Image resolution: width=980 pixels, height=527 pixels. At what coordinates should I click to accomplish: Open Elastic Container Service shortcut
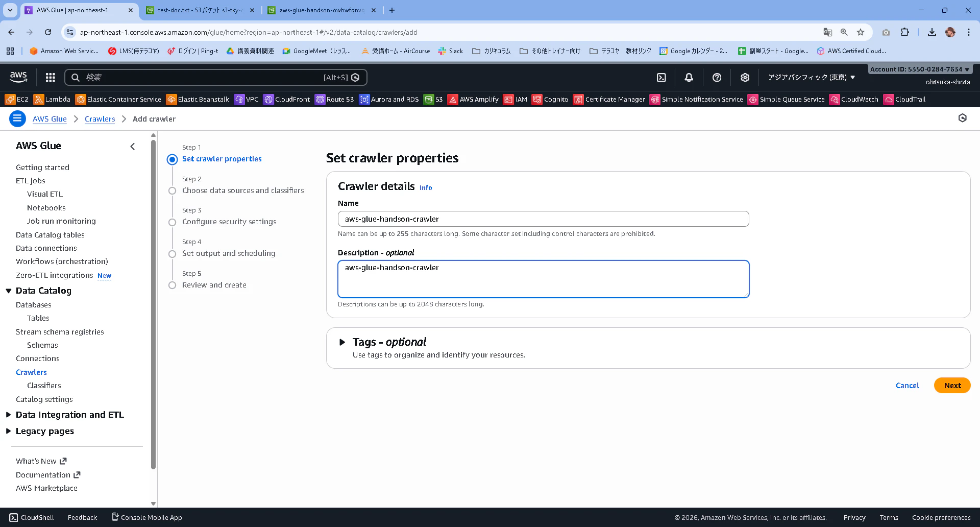[118, 99]
